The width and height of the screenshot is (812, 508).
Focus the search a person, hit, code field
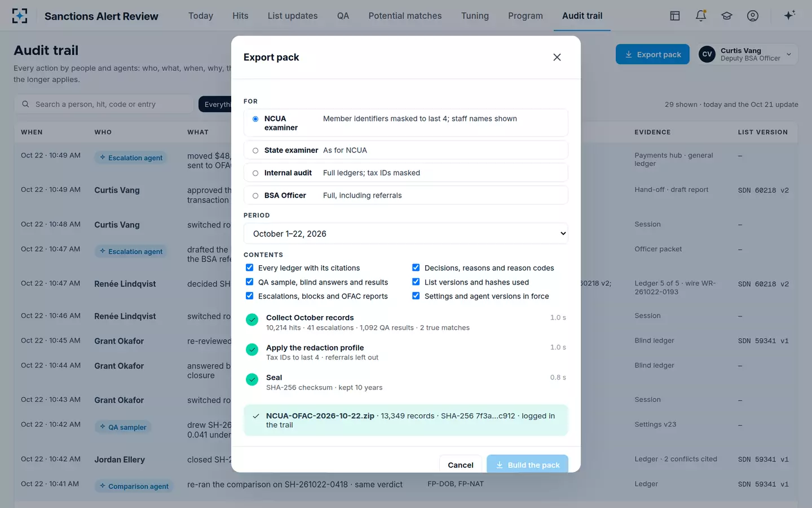tap(104, 104)
